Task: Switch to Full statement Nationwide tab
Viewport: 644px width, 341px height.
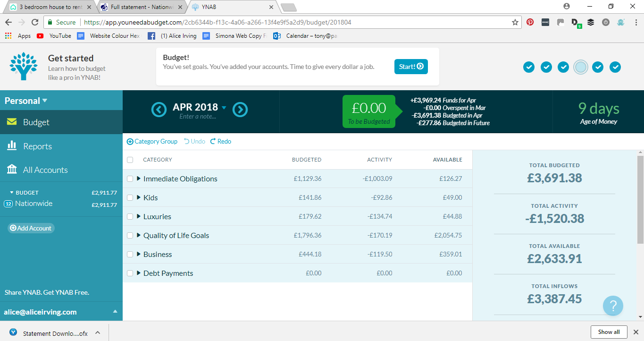Action: point(142,7)
